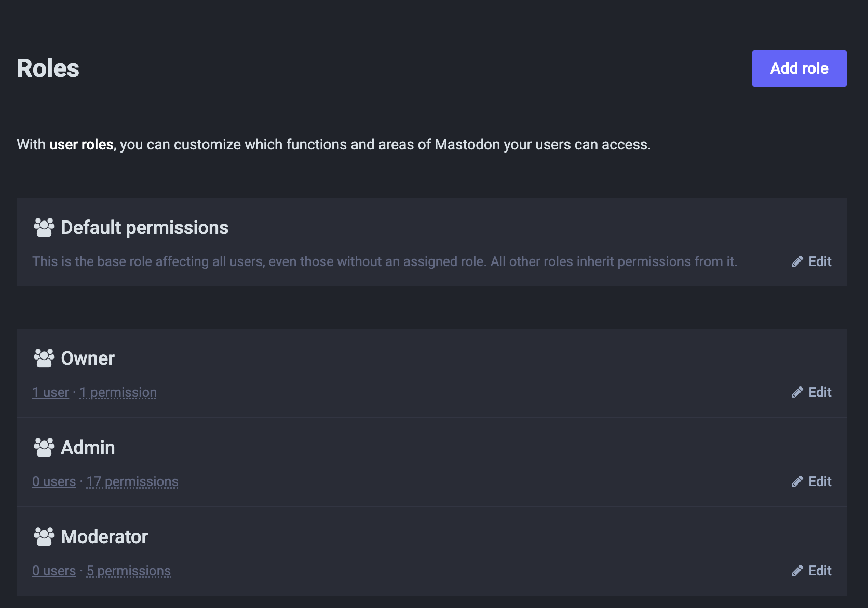Click the group icon next to Moderator
This screenshot has width=868, height=608.
click(44, 536)
